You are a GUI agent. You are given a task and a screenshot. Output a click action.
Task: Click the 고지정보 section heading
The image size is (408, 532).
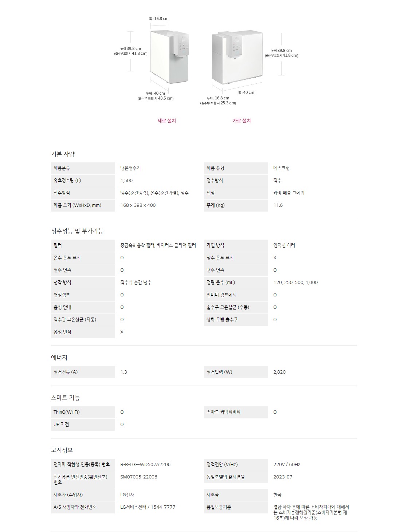pos(62,450)
